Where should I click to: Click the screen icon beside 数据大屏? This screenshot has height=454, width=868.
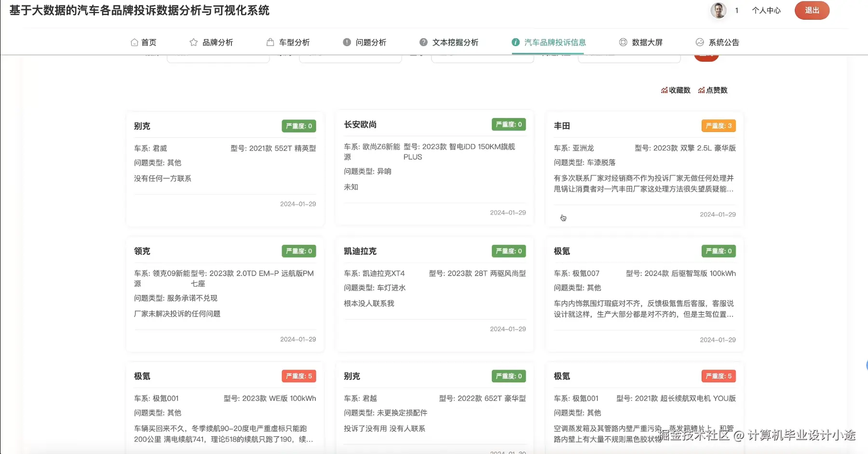click(x=622, y=42)
